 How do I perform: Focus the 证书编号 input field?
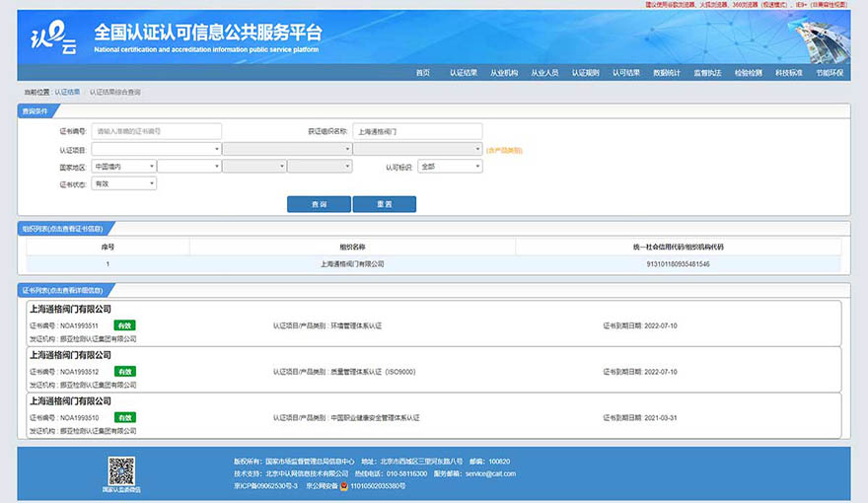tap(157, 131)
